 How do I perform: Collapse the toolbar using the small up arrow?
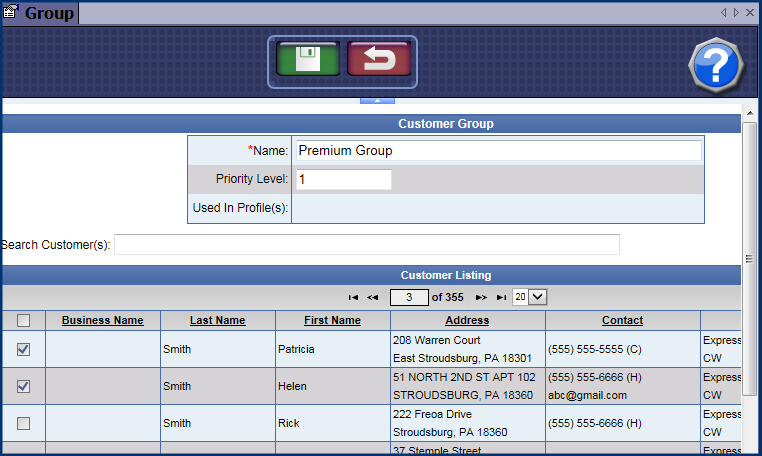377,100
